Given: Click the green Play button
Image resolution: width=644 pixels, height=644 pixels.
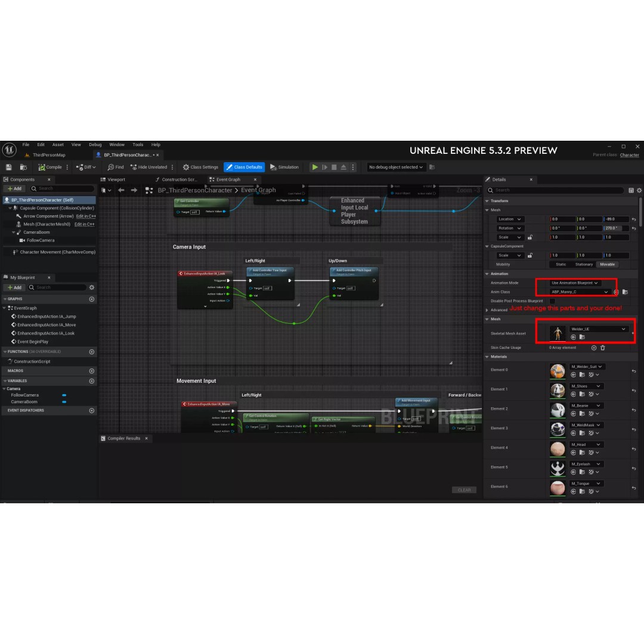Looking at the screenshot, I should [x=315, y=167].
